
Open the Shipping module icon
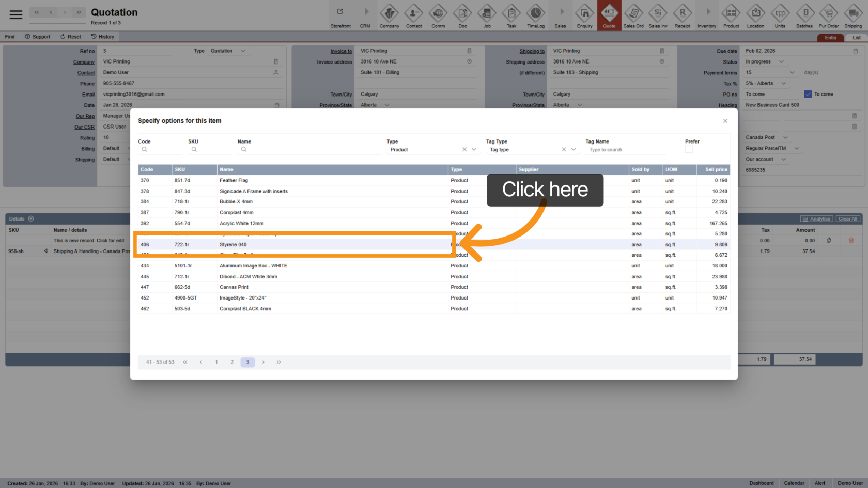pos(853,13)
